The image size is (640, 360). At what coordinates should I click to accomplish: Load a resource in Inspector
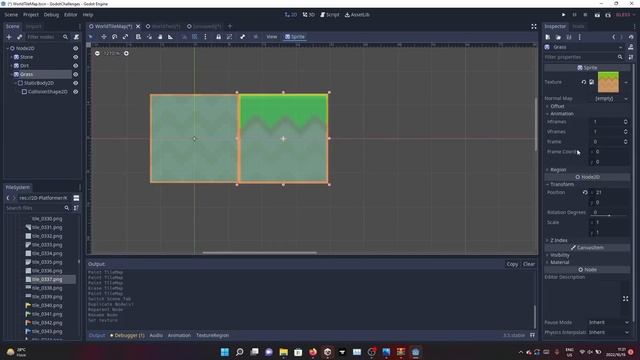pos(558,37)
